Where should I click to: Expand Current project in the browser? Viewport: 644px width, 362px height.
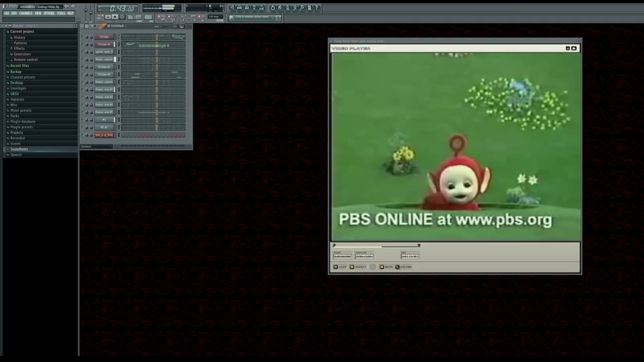click(41, 31)
